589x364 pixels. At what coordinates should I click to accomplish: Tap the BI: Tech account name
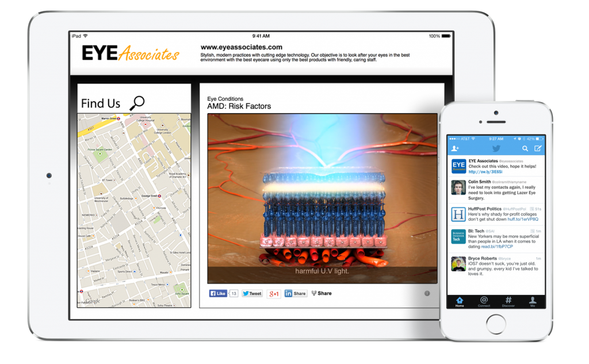coord(476,231)
